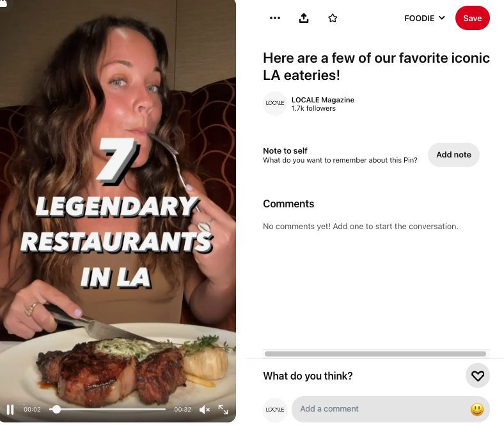Unmute the video sound
Image resolution: width=504 pixels, height=425 pixels.
point(205,409)
